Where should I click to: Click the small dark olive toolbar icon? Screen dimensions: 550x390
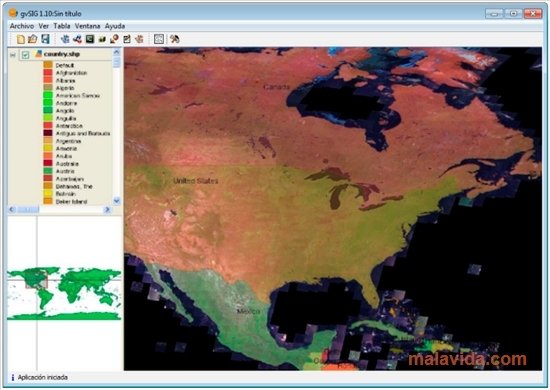[102, 39]
